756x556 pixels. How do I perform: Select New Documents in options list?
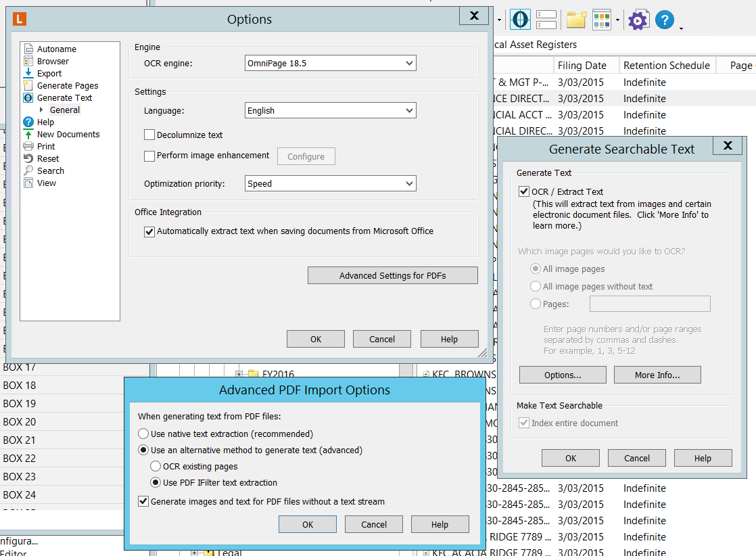tap(68, 135)
